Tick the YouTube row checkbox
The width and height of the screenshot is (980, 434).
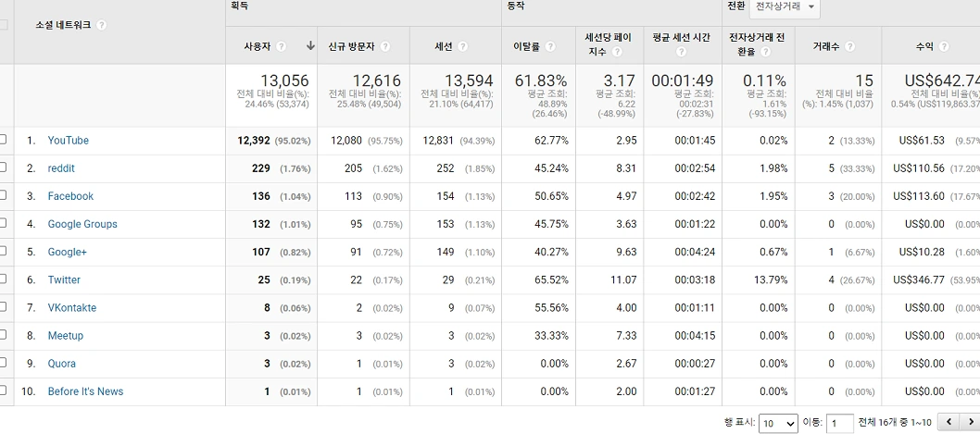(x=3, y=139)
